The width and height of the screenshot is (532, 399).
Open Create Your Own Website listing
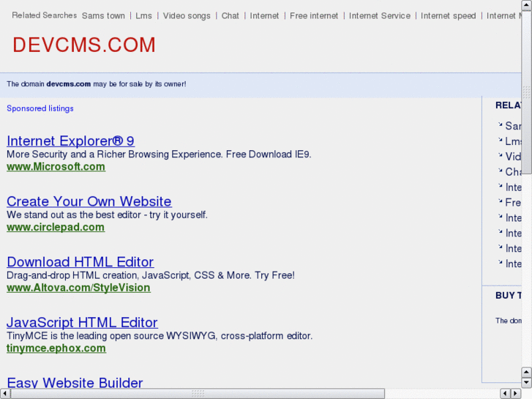click(89, 201)
